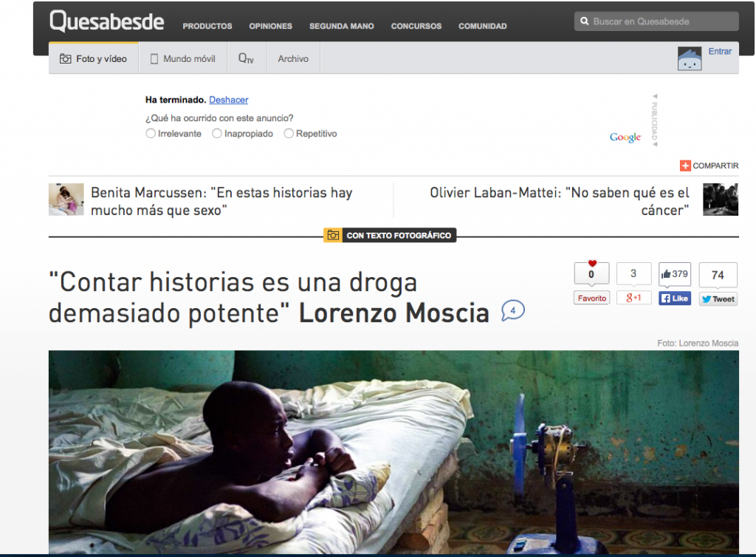Select the Inapropiado radio option
Viewport: 756px width, 557px height.
tap(216, 134)
